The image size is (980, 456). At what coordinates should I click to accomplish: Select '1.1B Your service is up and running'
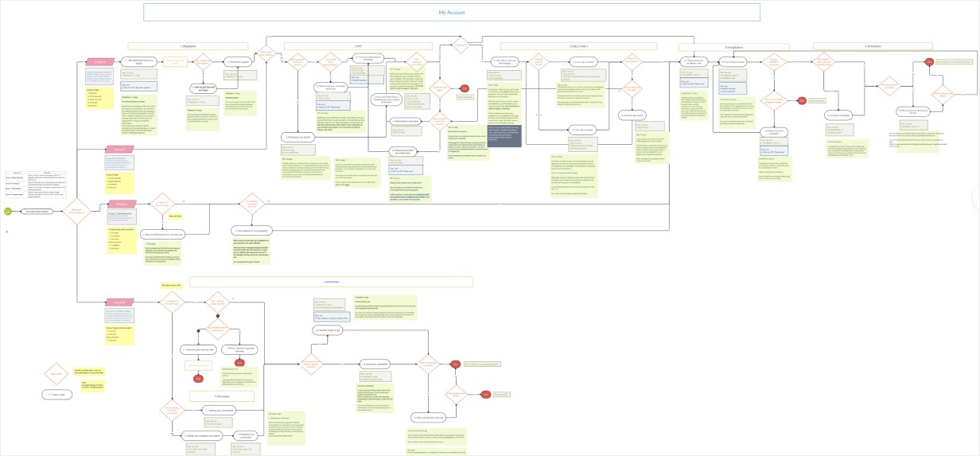(x=240, y=350)
